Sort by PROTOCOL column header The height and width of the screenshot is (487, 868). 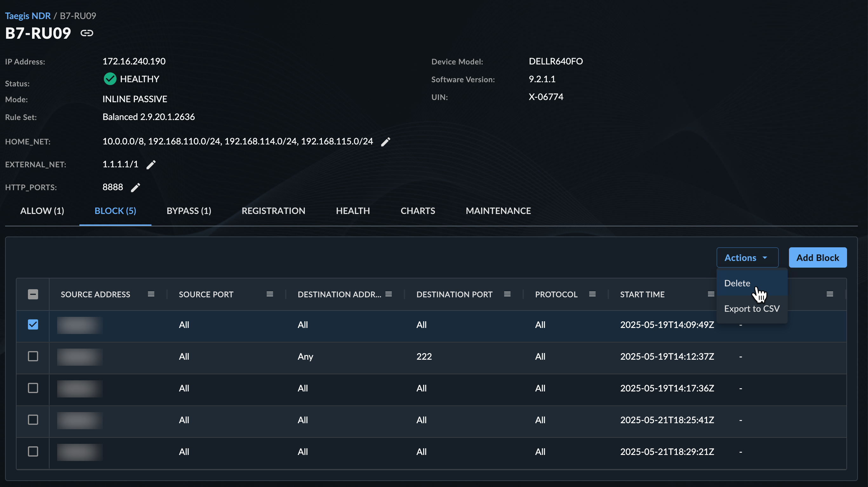point(556,294)
